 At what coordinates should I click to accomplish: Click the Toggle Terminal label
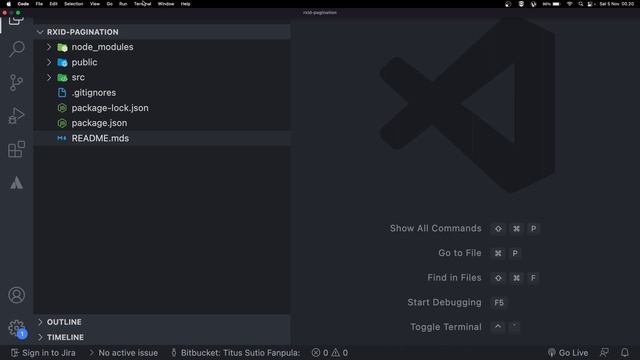coord(446,327)
